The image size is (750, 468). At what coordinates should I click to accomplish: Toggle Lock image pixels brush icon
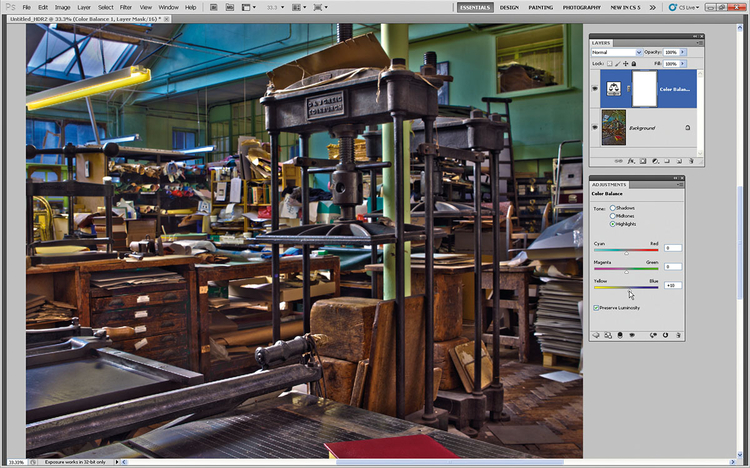(618, 63)
